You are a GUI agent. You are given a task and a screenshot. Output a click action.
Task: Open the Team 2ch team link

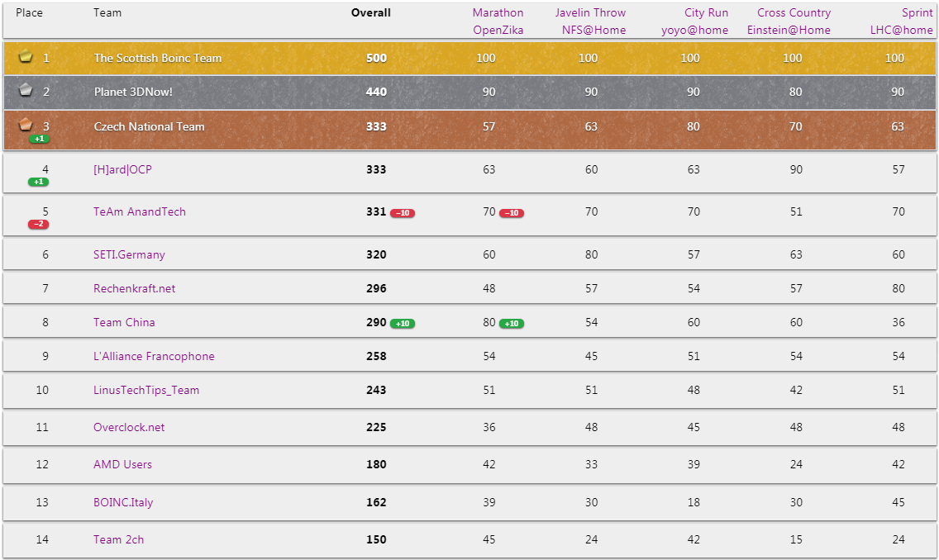(x=118, y=539)
